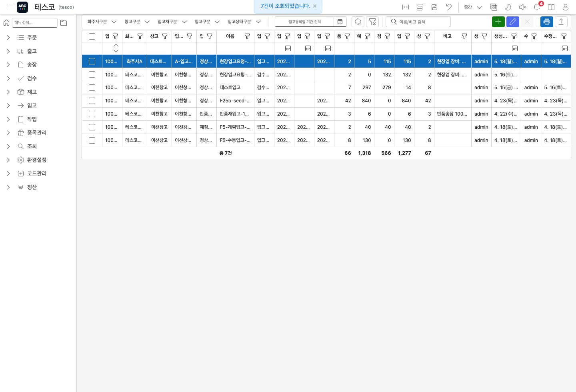The width and height of the screenshot is (576, 392).
Task: Check the box for F5-계획입고 row
Action: tap(92, 127)
